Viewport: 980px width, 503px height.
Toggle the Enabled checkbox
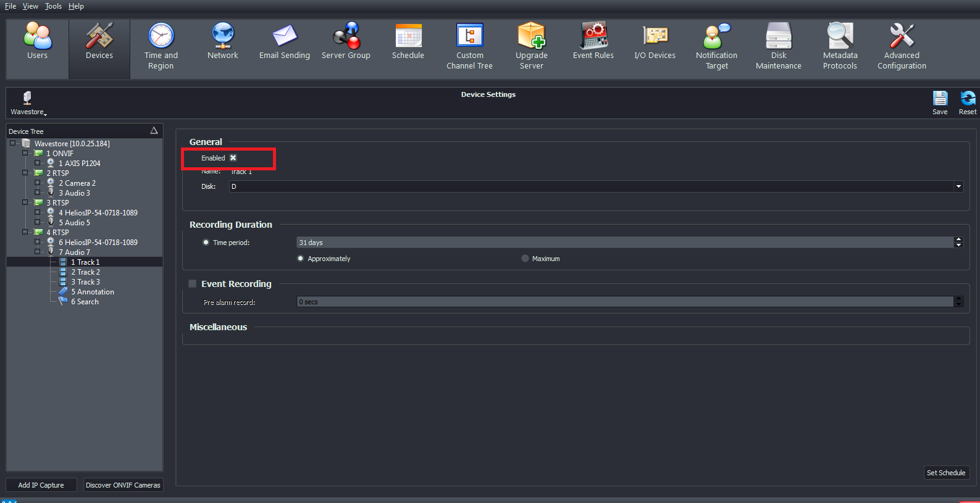(x=233, y=158)
